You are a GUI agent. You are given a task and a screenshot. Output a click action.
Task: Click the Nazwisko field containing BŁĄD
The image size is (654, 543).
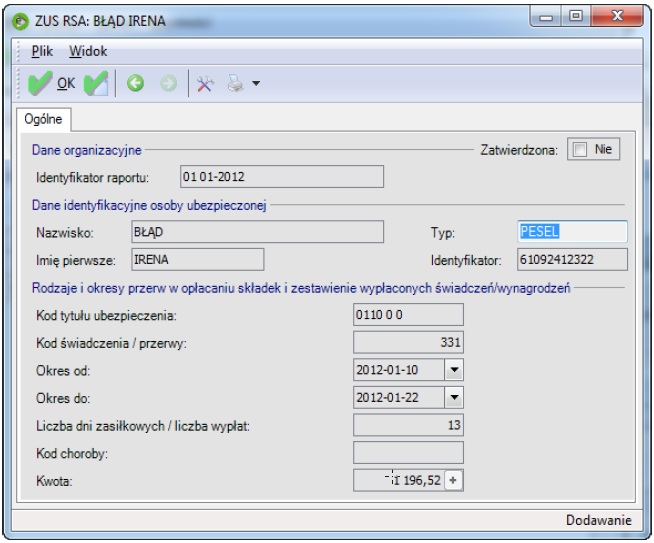[257, 231]
